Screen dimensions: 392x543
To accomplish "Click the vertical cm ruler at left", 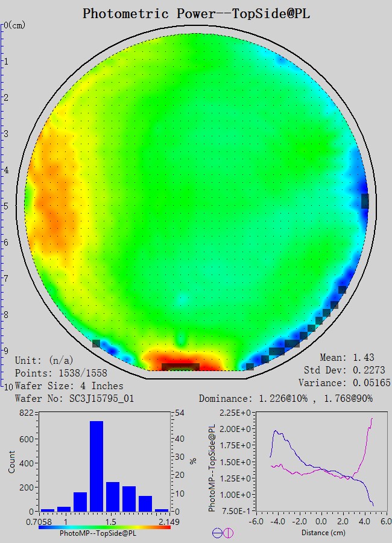I will pyautogui.click(x=3, y=205).
